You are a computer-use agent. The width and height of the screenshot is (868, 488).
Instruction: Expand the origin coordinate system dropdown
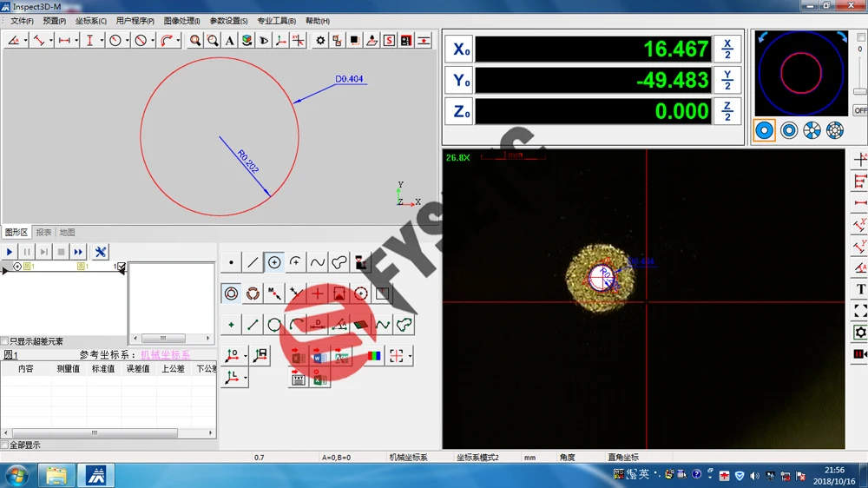point(246,356)
